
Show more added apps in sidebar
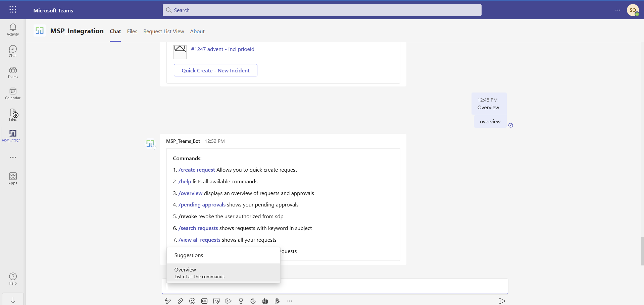pos(13,158)
